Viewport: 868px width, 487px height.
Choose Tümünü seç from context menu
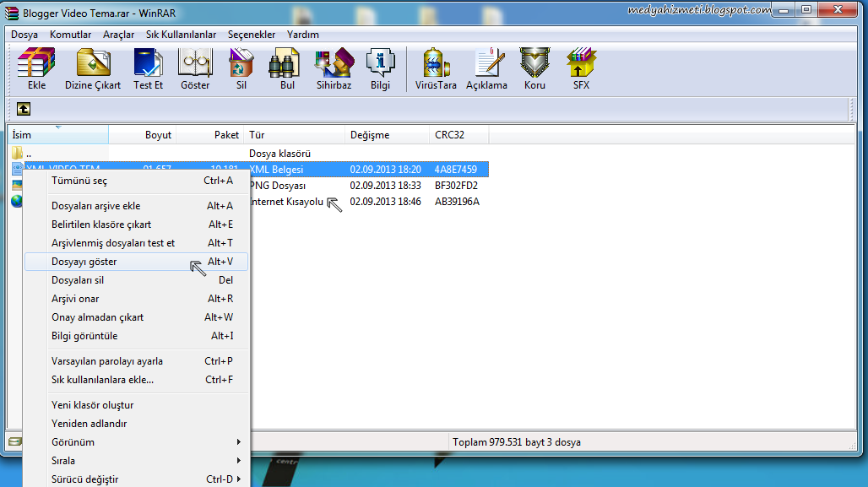pos(136,181)
